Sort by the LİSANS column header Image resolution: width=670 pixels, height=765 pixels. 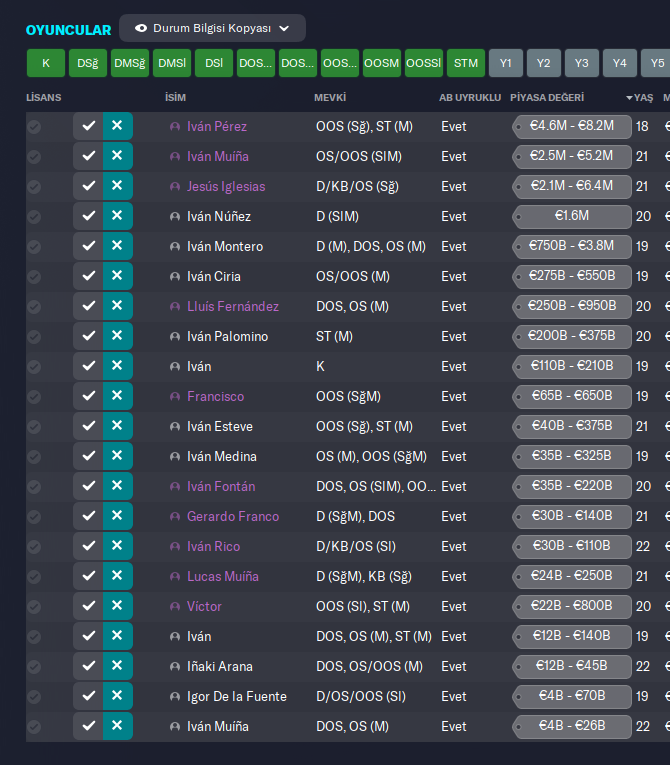(43, 98)
